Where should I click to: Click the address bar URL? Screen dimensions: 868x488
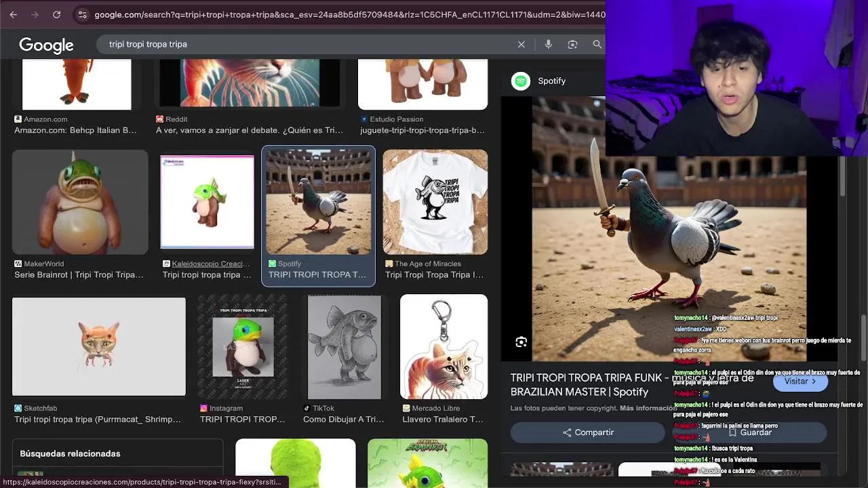pos(349,14)
